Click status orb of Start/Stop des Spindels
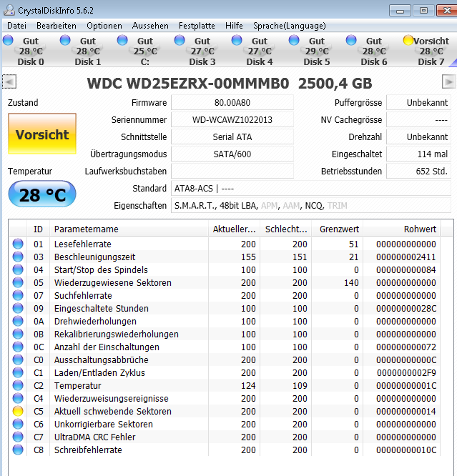This screenshot has width=457, height=476. click(x=18, y=269)
